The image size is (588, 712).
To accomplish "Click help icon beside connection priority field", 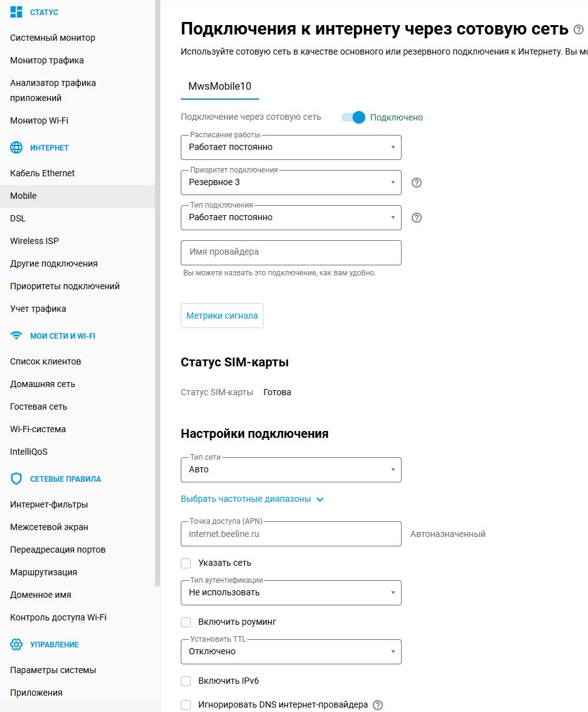I will (416, 183).
